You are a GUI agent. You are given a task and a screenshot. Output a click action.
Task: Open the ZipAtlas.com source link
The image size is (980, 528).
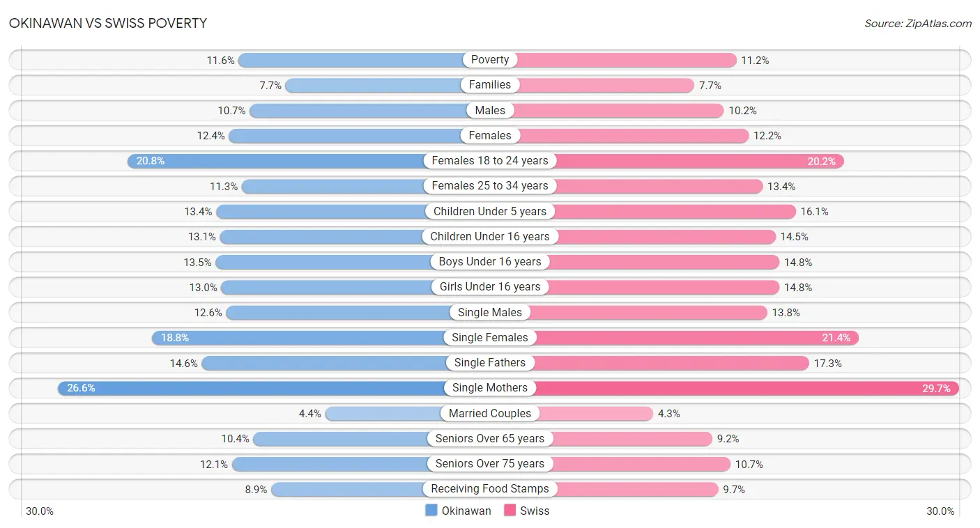917,23
